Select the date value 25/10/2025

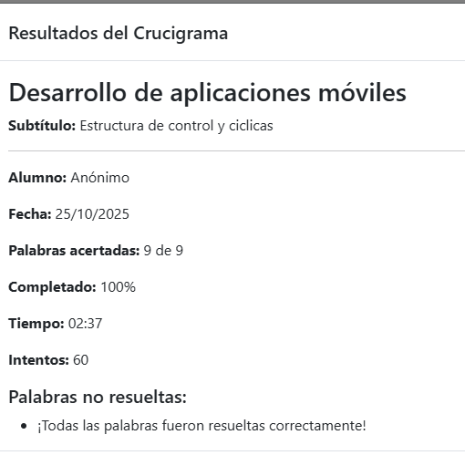pyautogui.click(x=92, y=214)
